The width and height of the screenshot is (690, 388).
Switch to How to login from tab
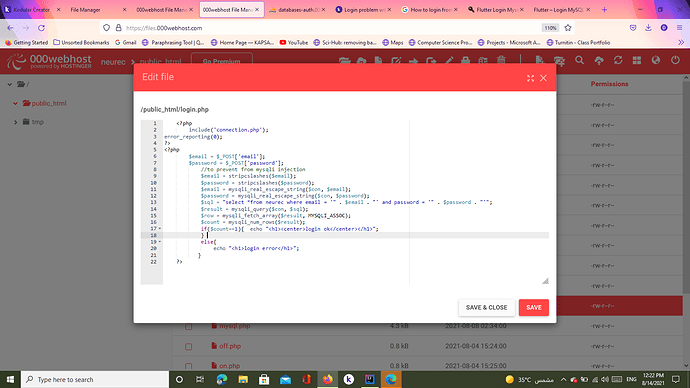click(x=430, y=10)
